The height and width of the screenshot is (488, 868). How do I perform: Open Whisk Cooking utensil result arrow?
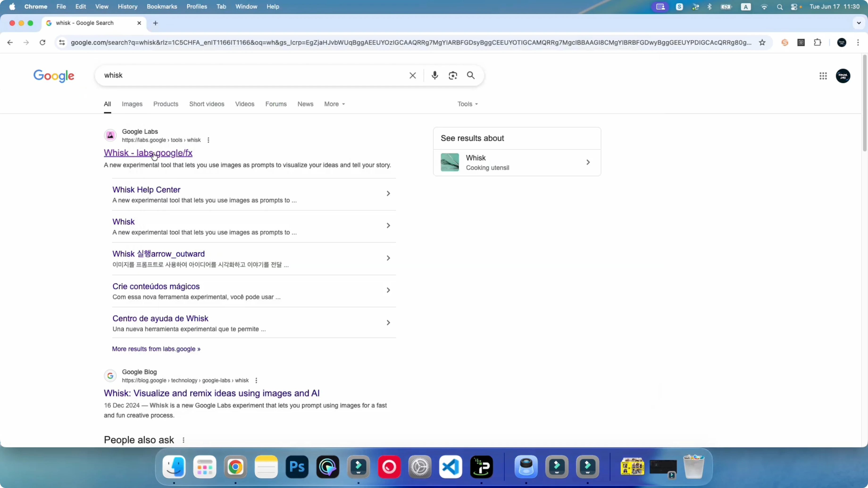click(x=588, y=162)
